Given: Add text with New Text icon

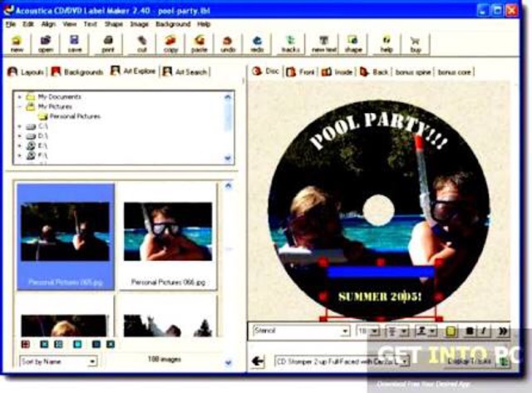Looking at the screenshot, I should coord(323,43).
